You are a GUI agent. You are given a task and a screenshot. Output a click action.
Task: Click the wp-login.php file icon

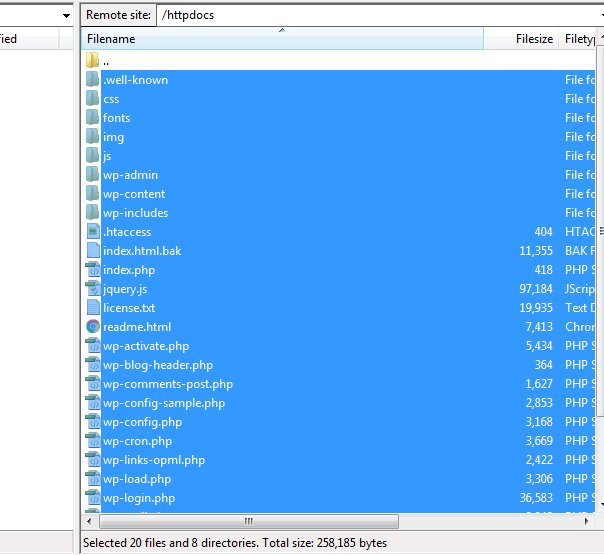click(93, 498)
